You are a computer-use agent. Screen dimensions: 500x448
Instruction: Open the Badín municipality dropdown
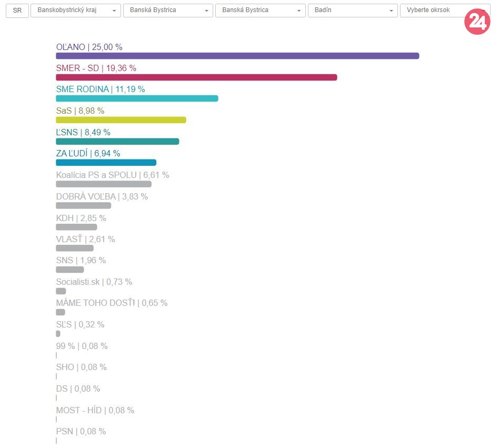[353, 11]
